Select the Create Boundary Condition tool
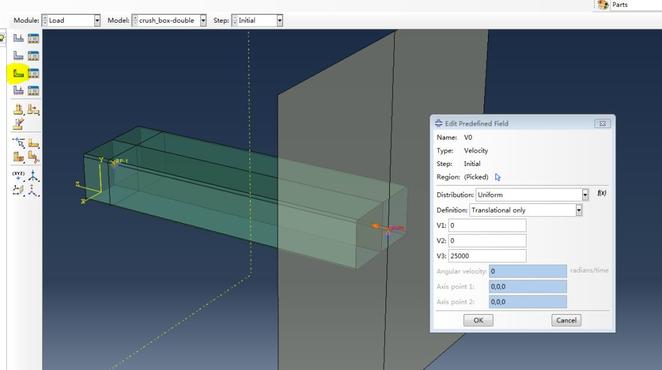 [18, 55]
